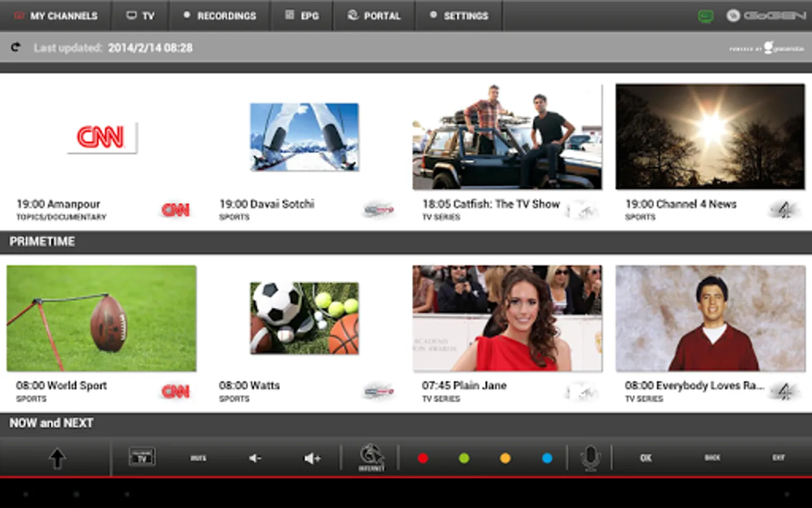
Task: Click the GoGEN logo
Action: point(766,16)
